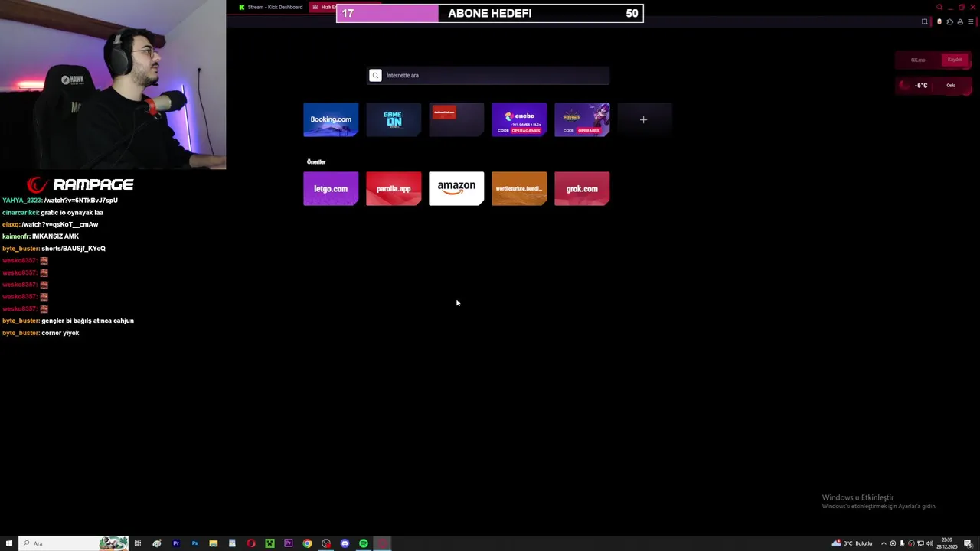Open the browser tab search icon

point(939,7)
